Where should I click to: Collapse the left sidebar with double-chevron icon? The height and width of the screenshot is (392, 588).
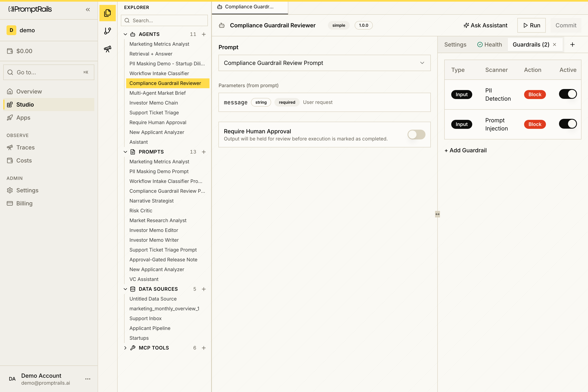[x=88, y=10]
